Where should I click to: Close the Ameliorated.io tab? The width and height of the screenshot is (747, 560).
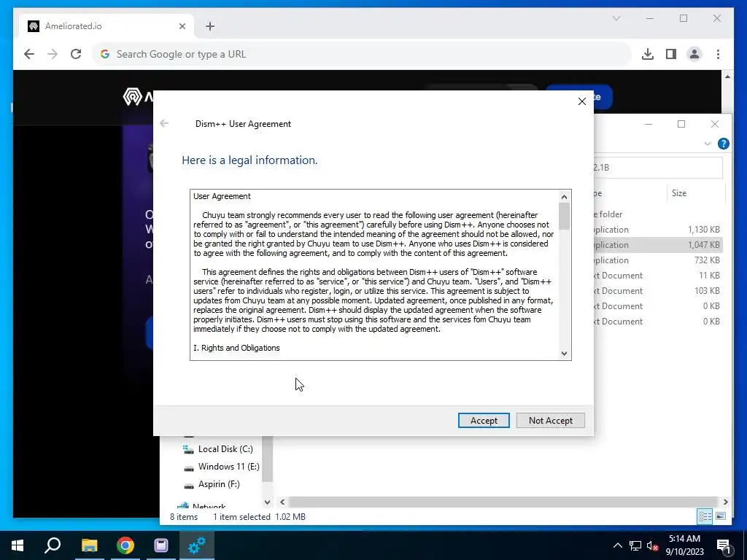pyautogui.click(x=182, y=26)
